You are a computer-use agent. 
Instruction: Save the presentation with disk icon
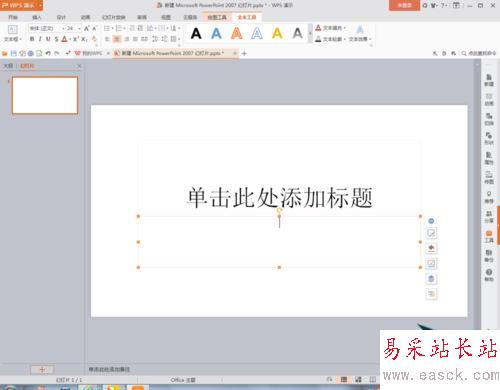14,53
